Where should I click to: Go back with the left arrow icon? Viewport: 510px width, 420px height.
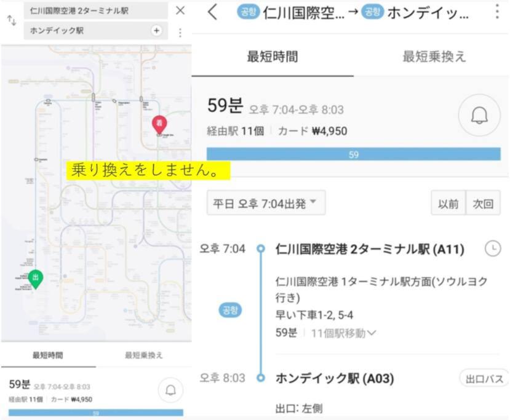coord(212,12)
